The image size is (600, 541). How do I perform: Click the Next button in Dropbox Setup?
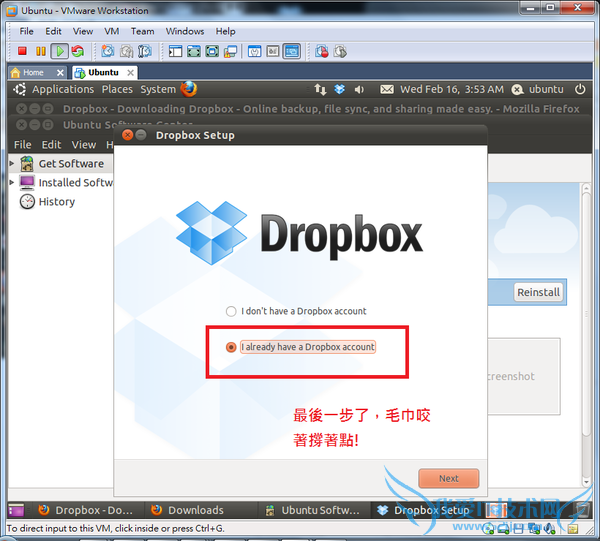[x=448, y=479]
